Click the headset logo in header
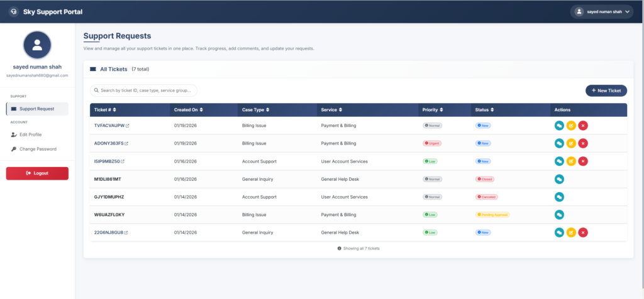This screenshot has height=299, width=644. tap(14, 12)
